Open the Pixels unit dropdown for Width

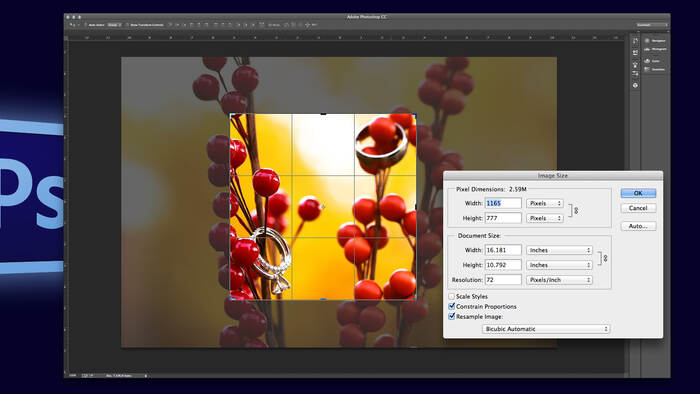[545, 203]
